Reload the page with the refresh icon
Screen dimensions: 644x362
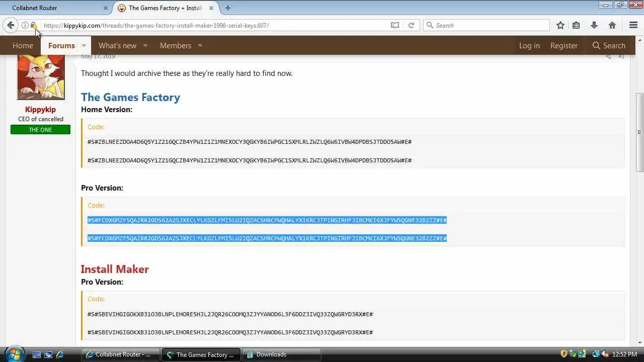411,25
